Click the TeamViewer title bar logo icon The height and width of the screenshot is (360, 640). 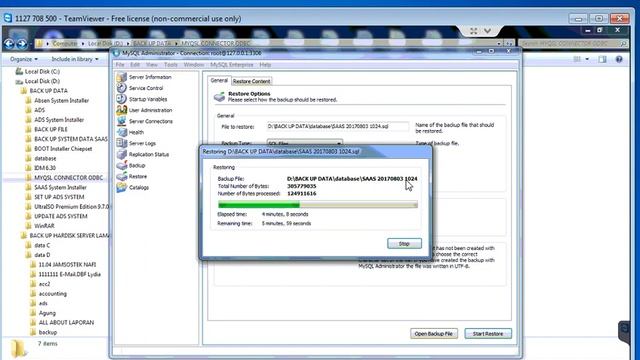(x=7, y=18)
